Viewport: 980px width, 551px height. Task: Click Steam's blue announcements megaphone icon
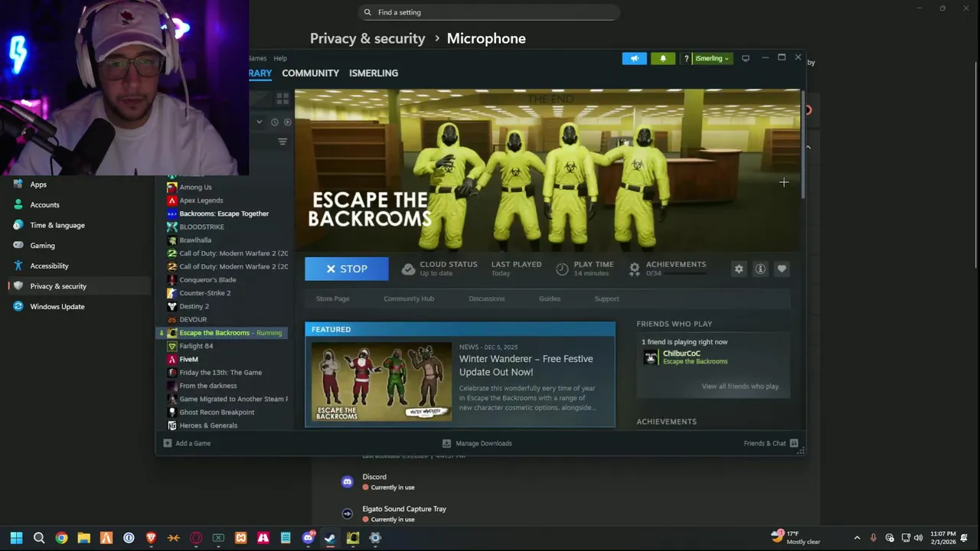[x=634, y=58]
